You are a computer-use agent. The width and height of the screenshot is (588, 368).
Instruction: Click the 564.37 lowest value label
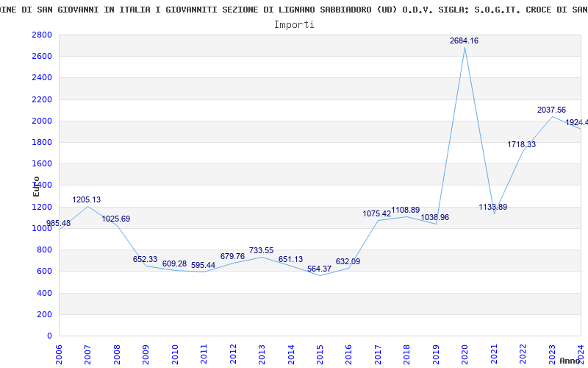coord(319,269)
